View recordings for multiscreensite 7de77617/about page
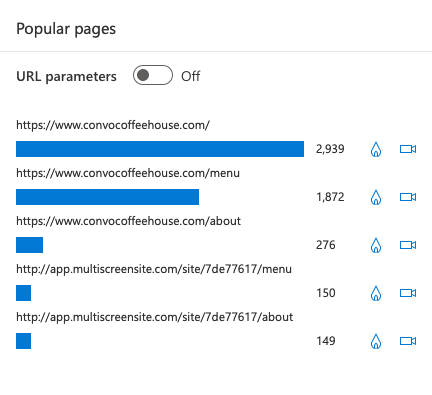Screen dimensions: 432x395 pos(408,341)
